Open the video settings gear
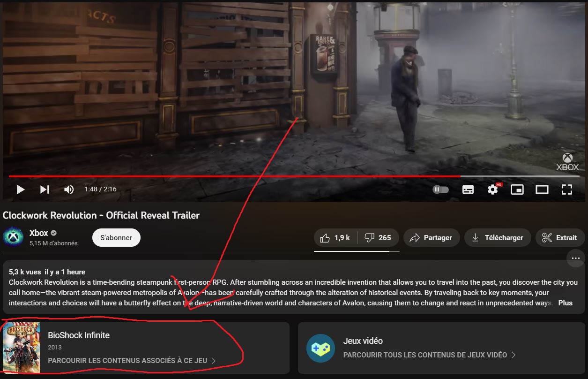 tap(492, 189)
